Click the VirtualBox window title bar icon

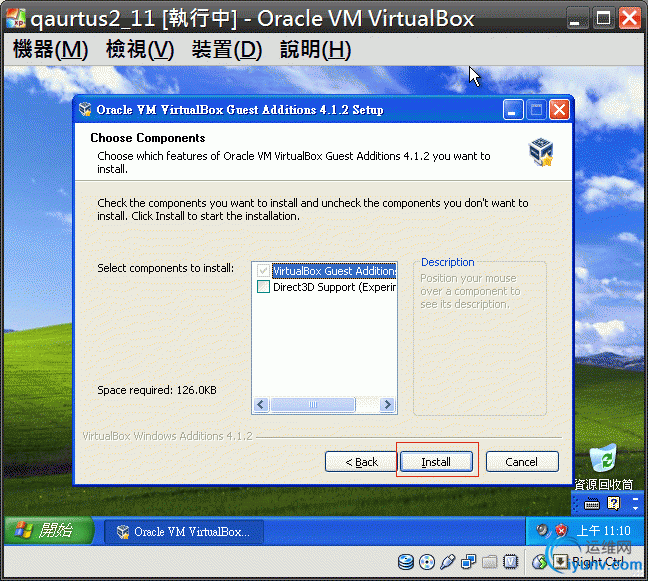(16, 18)
